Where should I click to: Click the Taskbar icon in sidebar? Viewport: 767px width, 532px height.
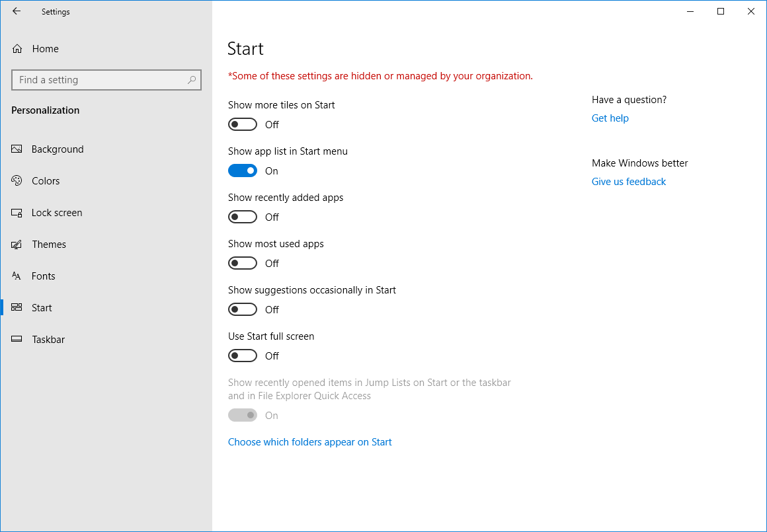[x=17, y=339]
